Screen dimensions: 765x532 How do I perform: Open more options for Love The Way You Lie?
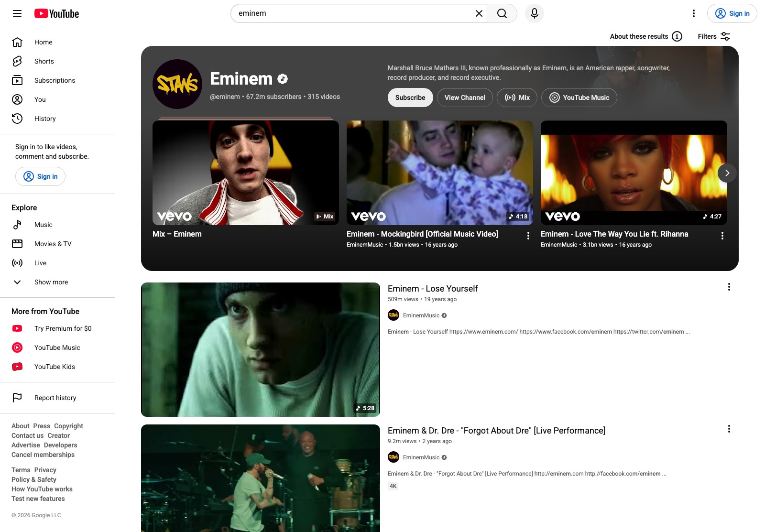(x=722, y=236)
